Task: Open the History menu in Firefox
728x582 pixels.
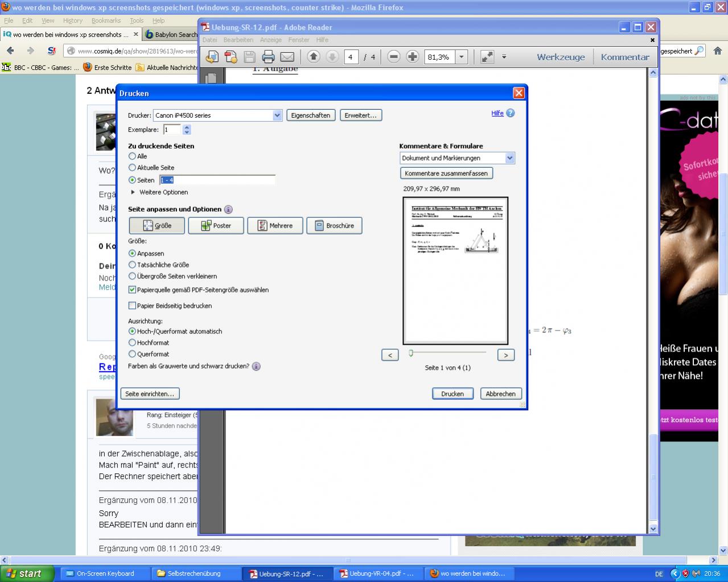Action: pyautogui.click(x=73, y=20)
